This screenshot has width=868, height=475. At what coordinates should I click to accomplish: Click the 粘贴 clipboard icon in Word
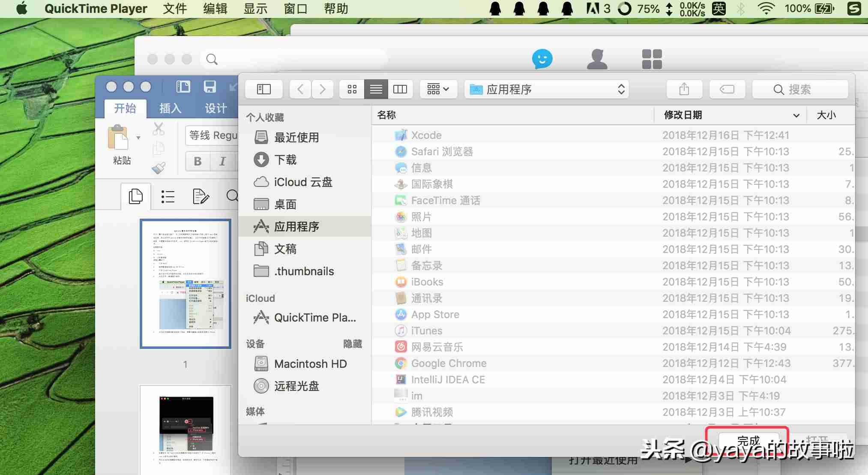[118, 137]
